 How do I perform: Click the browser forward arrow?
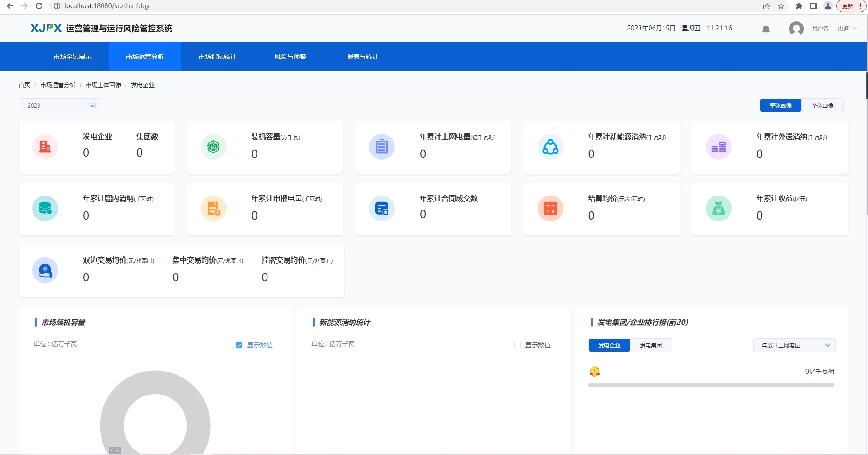pyautogui.click(x=24, y=6)
